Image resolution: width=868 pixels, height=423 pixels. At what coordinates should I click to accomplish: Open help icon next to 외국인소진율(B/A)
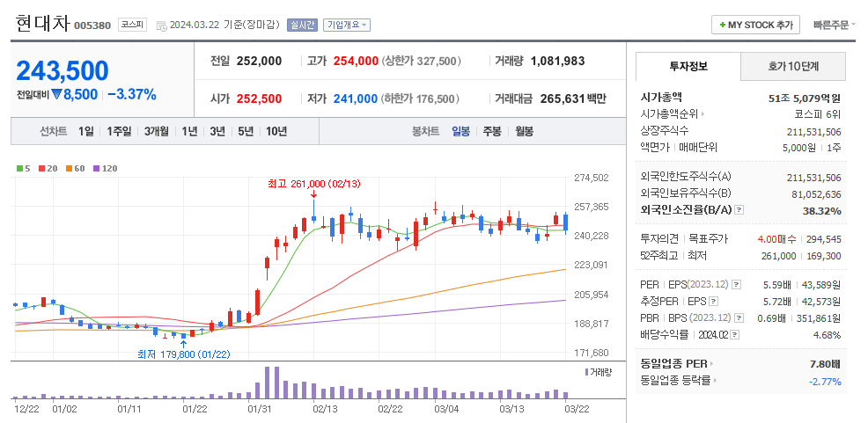pyautogui.click(x=739, y=210)
